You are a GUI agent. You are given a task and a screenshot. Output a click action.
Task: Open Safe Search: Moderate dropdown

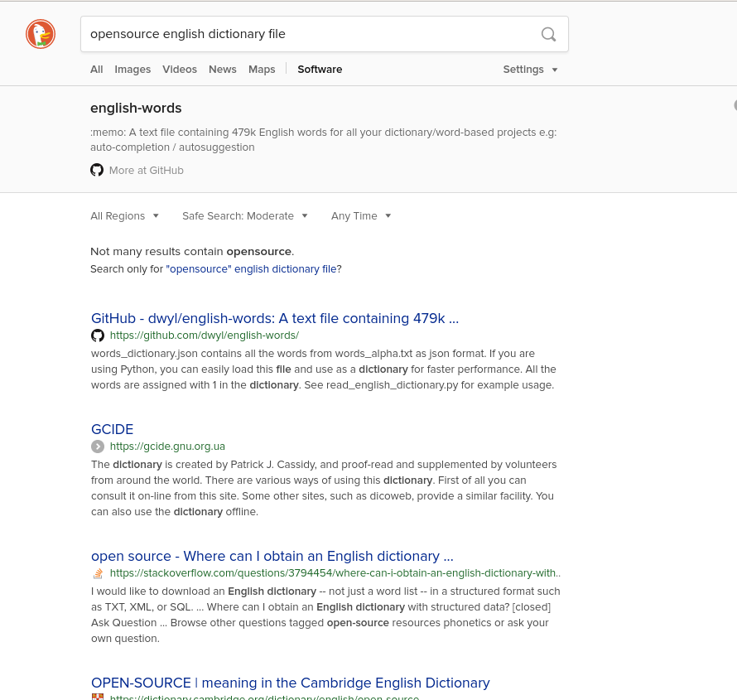point(244,216)
